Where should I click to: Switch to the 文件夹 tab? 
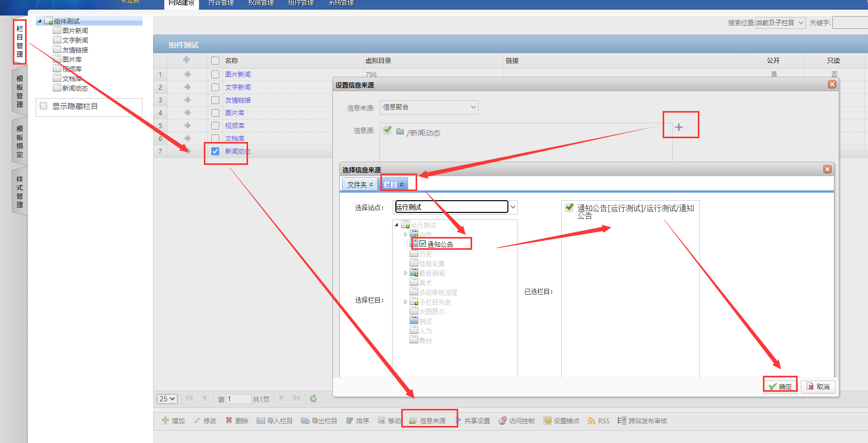[360, 185]
